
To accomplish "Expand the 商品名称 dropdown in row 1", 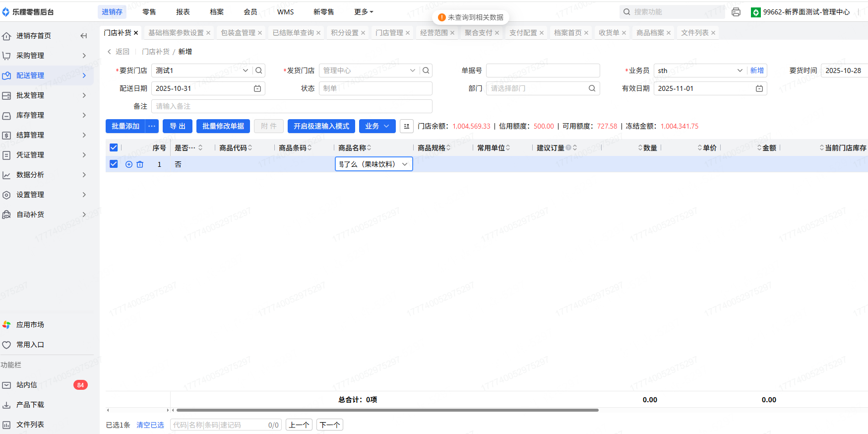I will coord(405,164).
